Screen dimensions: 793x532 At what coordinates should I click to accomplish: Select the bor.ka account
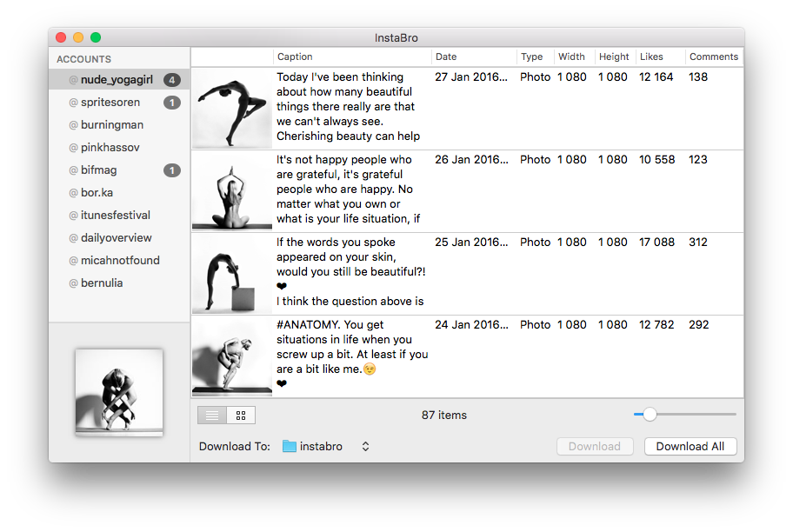coord(119,193)
